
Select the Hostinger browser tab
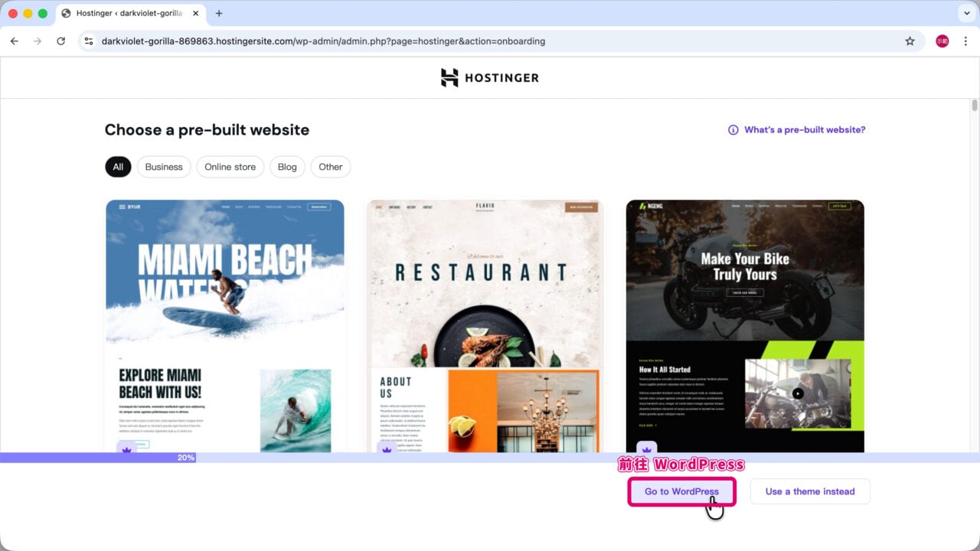click(130, 13)
